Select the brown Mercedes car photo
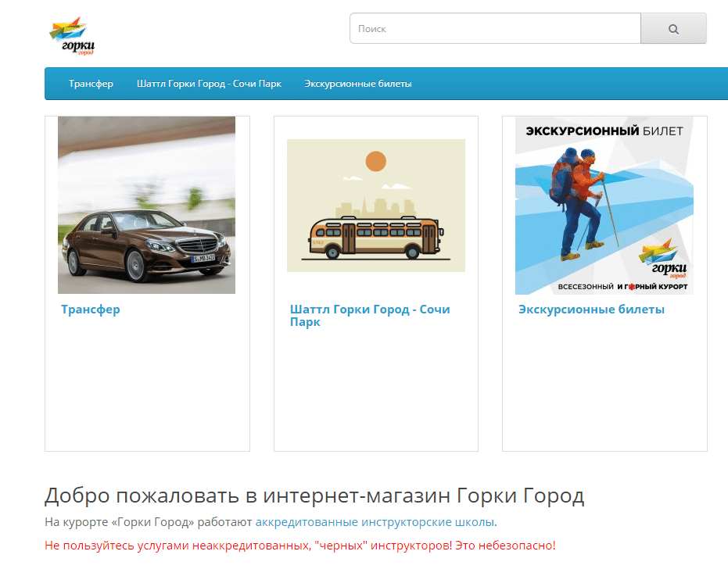728x569 pixels. click(x=146, y=205)
